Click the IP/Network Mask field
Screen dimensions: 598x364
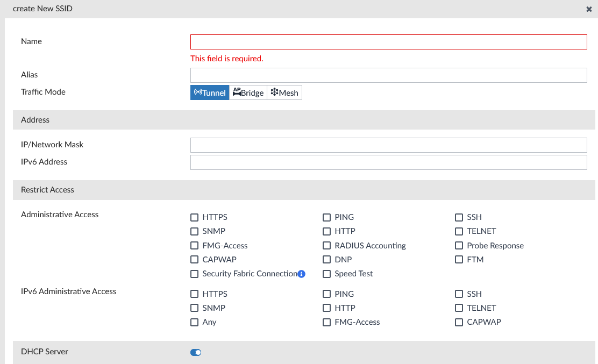pos(388,145)
